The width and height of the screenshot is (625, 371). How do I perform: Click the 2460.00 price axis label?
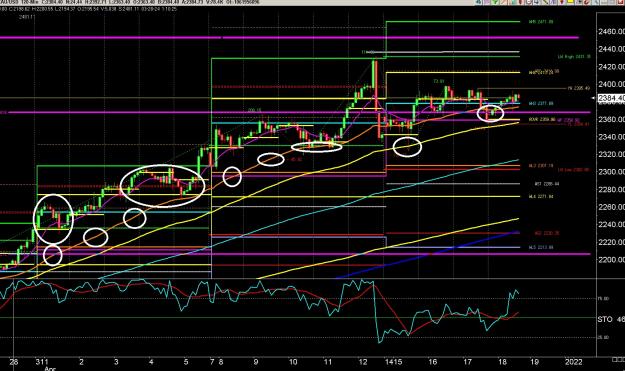pos(611,31)
